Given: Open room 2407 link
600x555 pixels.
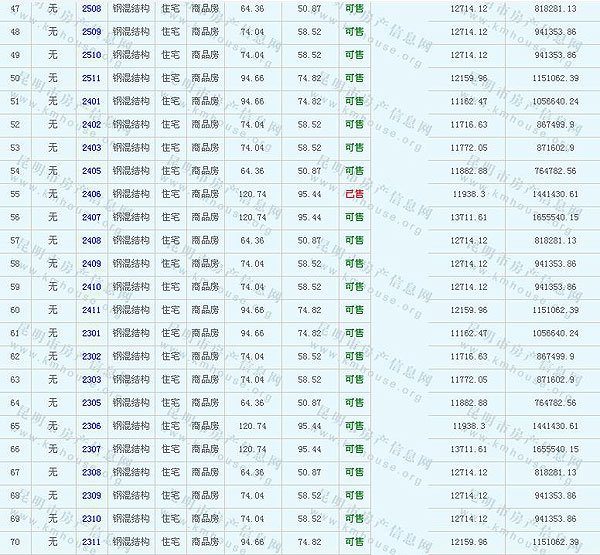Looking at the screenshot, I should [x=91, y=217].
